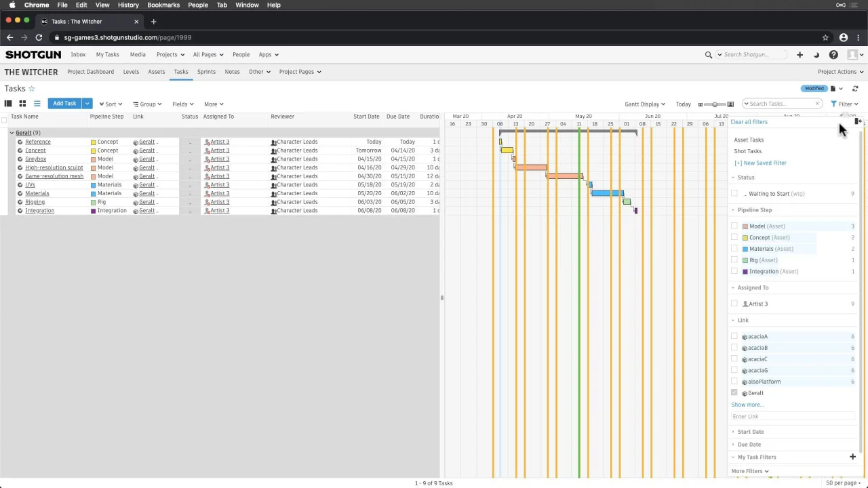Click Show more links

pos(747,405)
